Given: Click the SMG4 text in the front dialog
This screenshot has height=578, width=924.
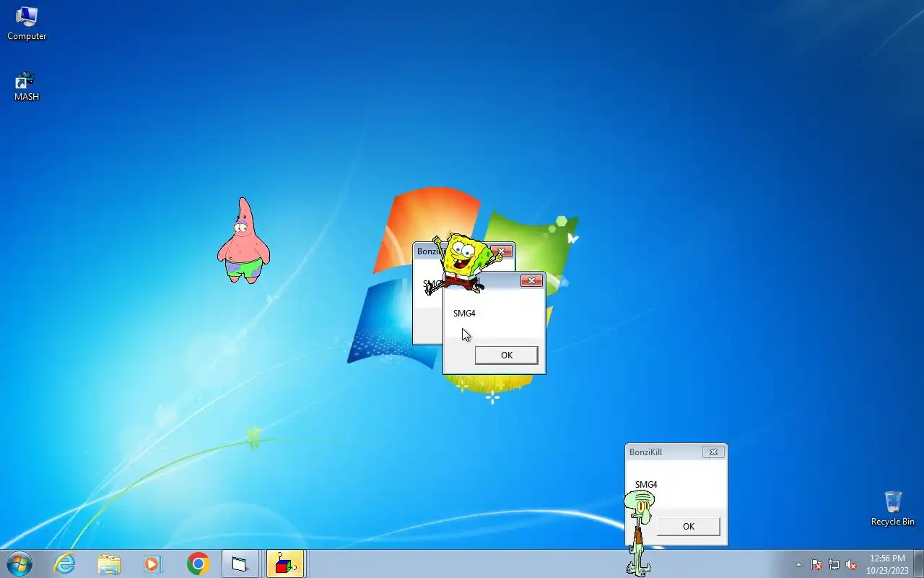Looking at the screenshot, I should (x=464, y=313).
